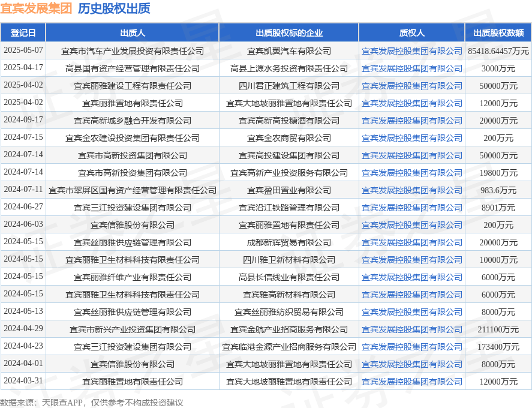
Task: Click the 宜宾发展集团 title text
Action: (36, 8)
